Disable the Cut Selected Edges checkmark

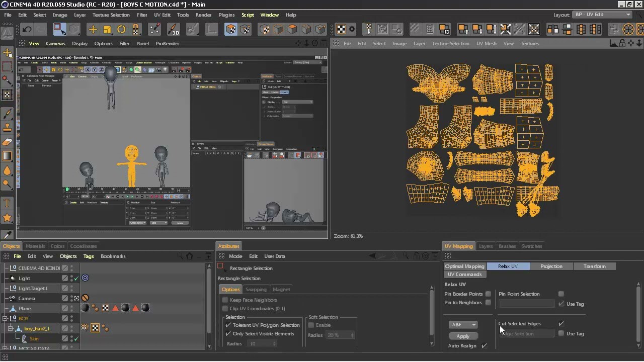click(561, 323)
